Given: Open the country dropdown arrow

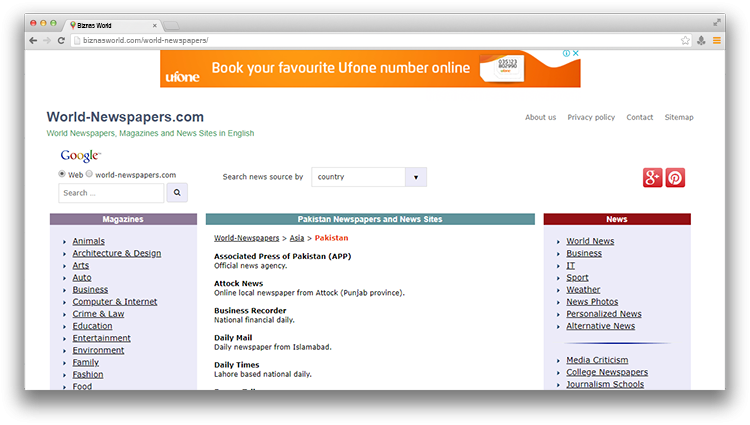Looking at the screenshot, I should coord(416,177).
